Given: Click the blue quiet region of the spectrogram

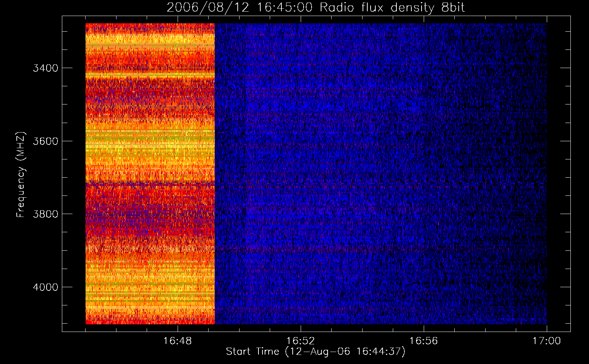Looking at the screenshot, I should 381,174.
